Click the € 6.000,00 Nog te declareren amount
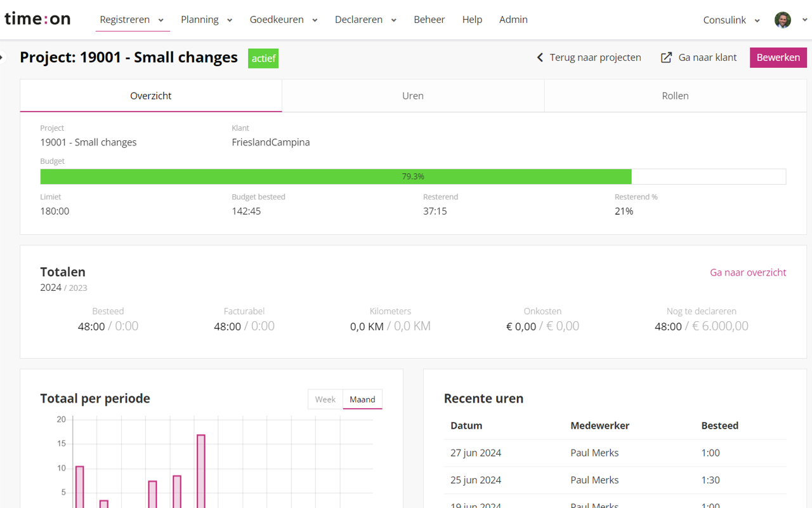812x508 pixels. tap(720, 326)
